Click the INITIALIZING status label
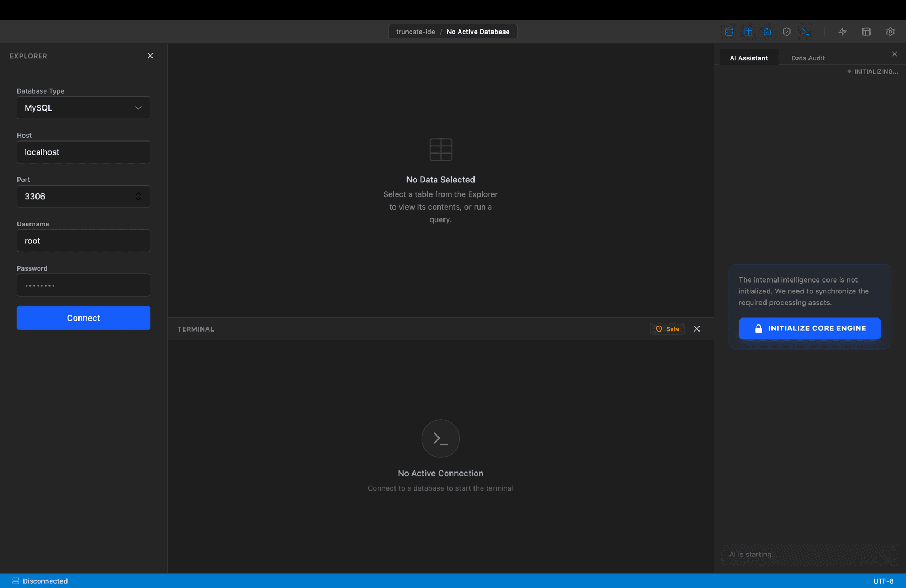This screenshot has width=906, height=588. pos(872,71)
